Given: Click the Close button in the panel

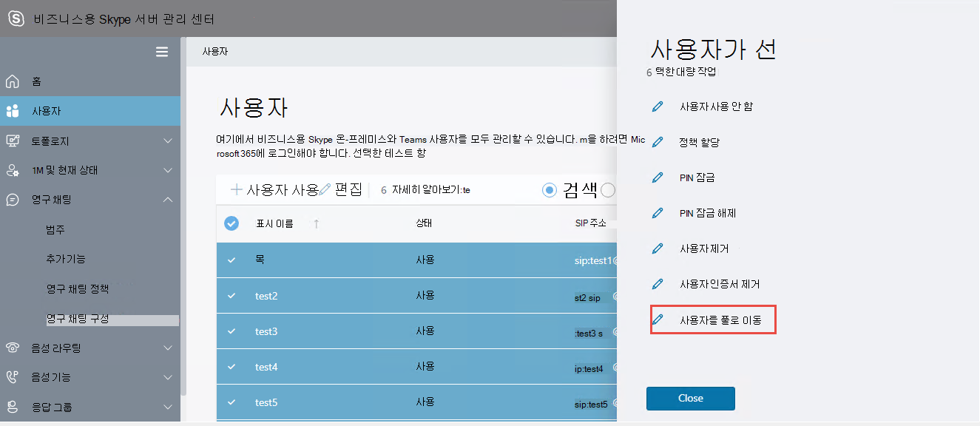Looking at the screenshot, I should click(x=691, y=398).
